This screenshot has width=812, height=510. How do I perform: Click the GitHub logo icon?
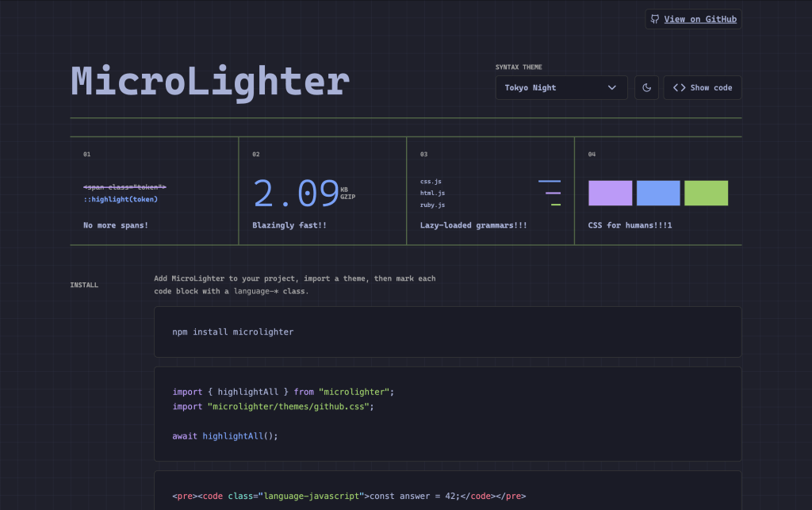(x=654, y=19)
